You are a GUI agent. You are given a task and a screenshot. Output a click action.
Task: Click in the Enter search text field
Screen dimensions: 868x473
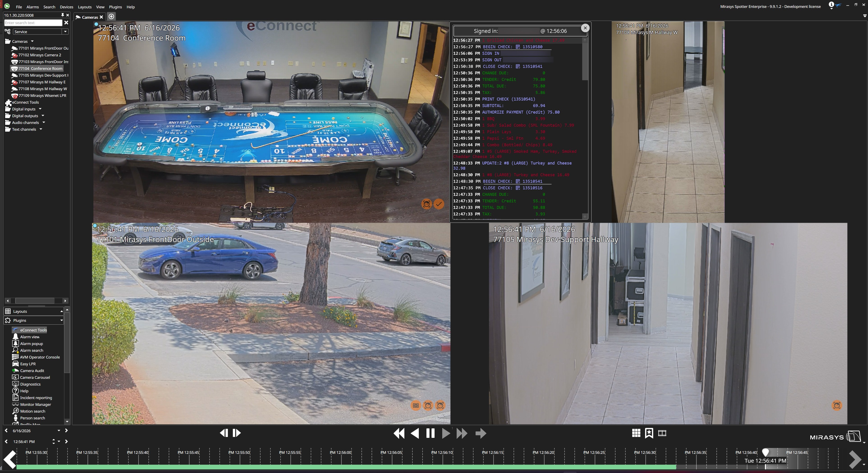point(33,23)
